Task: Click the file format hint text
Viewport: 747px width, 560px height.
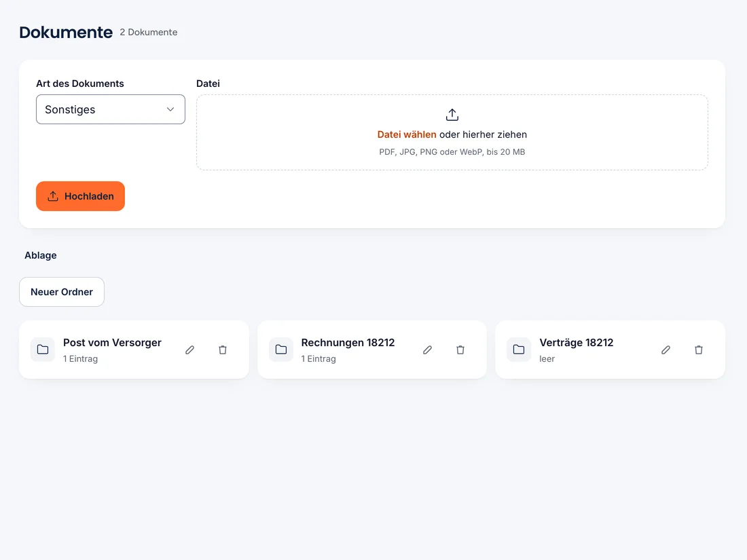Action: point(452,152)
